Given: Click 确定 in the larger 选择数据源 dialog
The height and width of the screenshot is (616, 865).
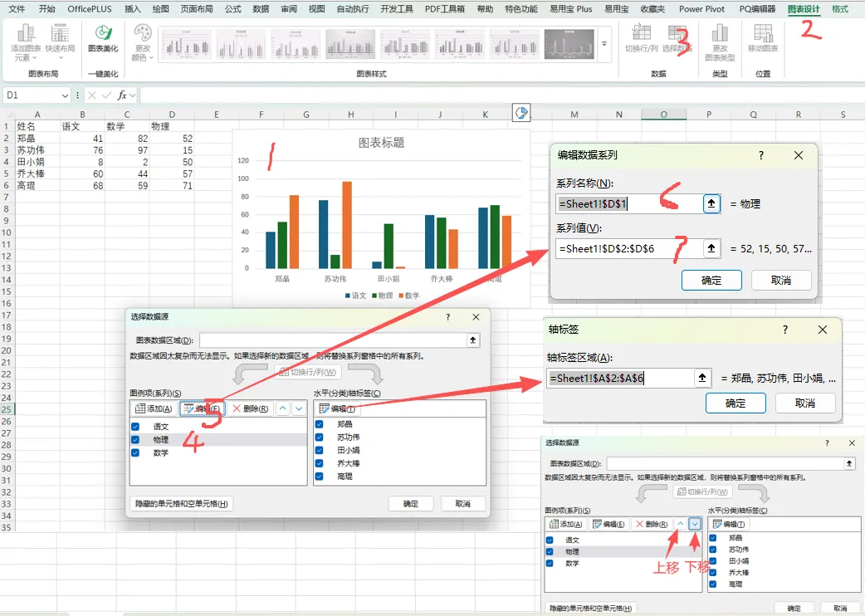Looking at the screenshot, I should click(x=410, y=503).
